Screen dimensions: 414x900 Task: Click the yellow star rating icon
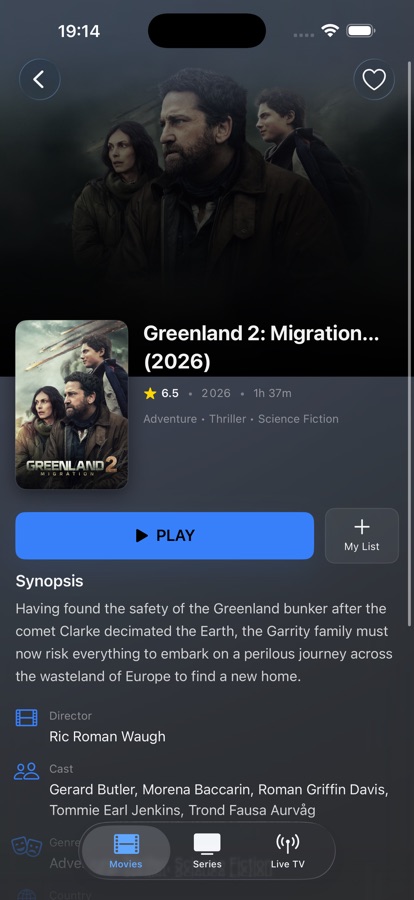coord(150,393)
